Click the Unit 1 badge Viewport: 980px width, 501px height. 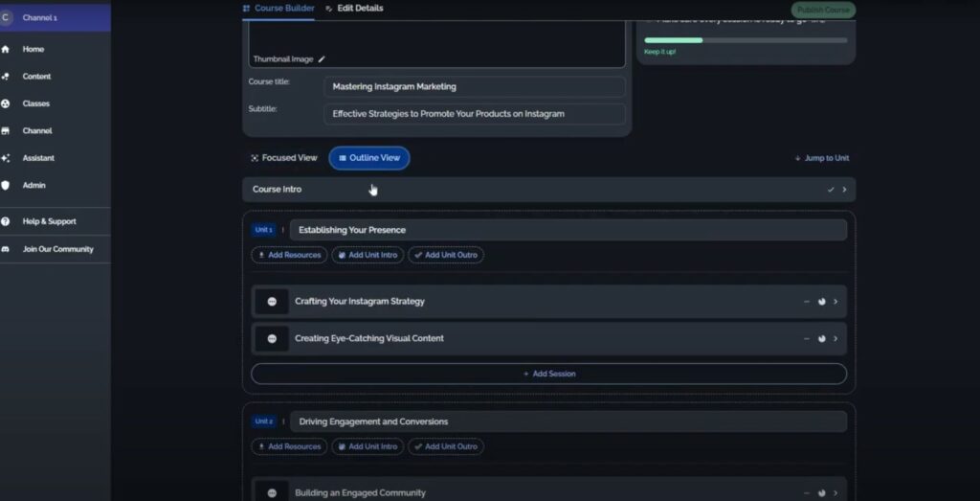pyautogui.click(x=263, y=230)
